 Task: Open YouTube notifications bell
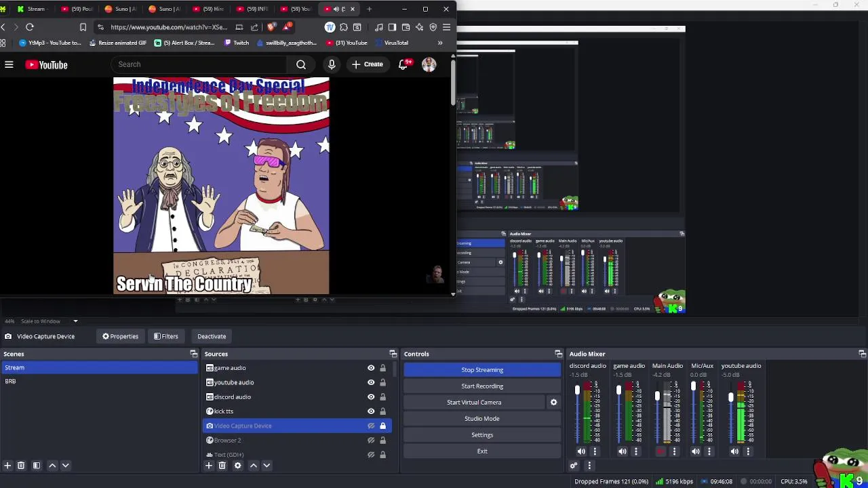[x=403, y=64]
